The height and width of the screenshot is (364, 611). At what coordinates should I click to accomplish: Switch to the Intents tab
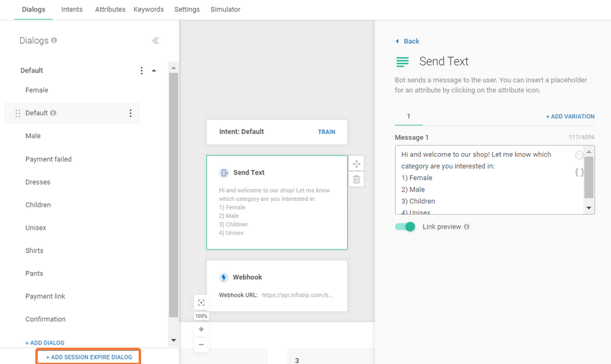pos(72,9)
